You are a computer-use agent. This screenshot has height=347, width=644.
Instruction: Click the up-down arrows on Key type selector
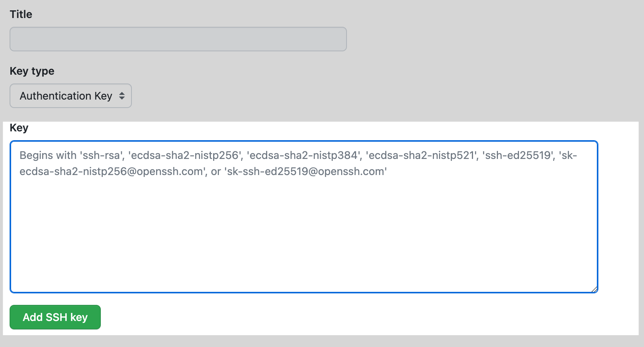122,96
